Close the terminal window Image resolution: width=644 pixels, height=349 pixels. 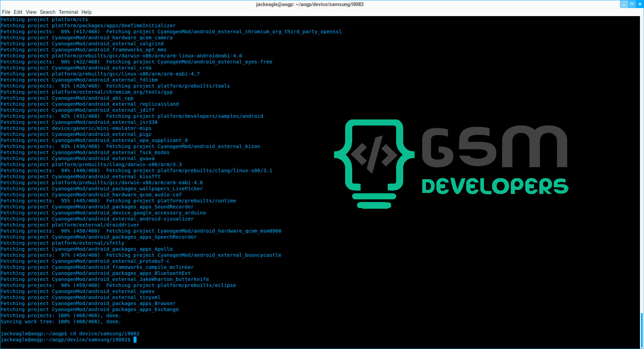click(640, 4)
